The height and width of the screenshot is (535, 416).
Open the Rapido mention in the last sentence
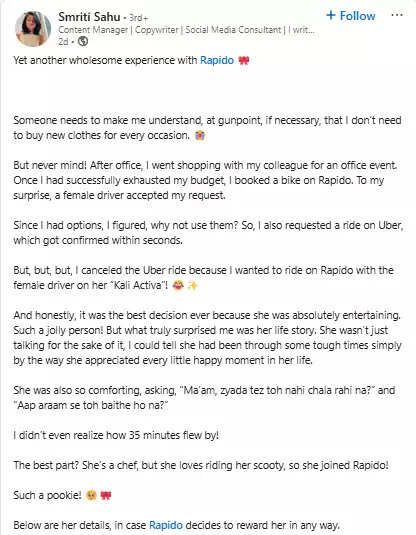point(166,525)
